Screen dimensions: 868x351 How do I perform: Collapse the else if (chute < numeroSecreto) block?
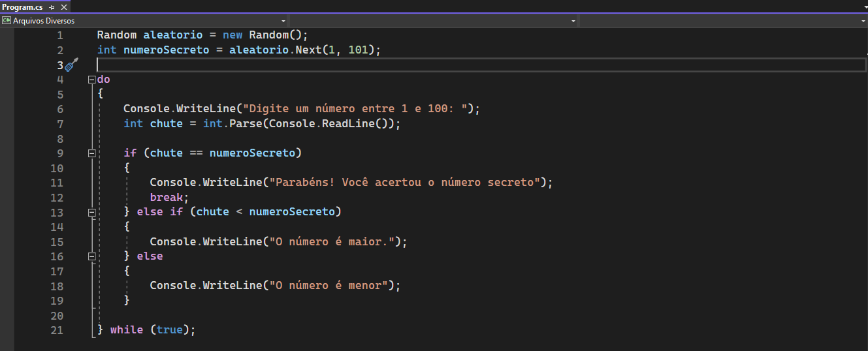(91, 212)
